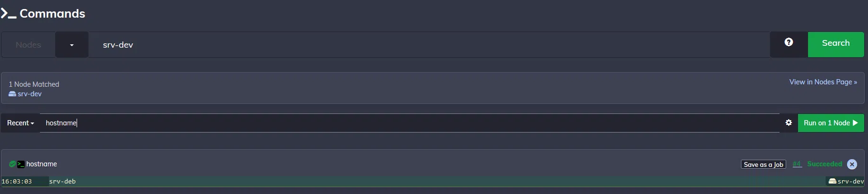Click the green succeeded checkmark icon
This screenshot has height=194, width=868.
[12, 164]
